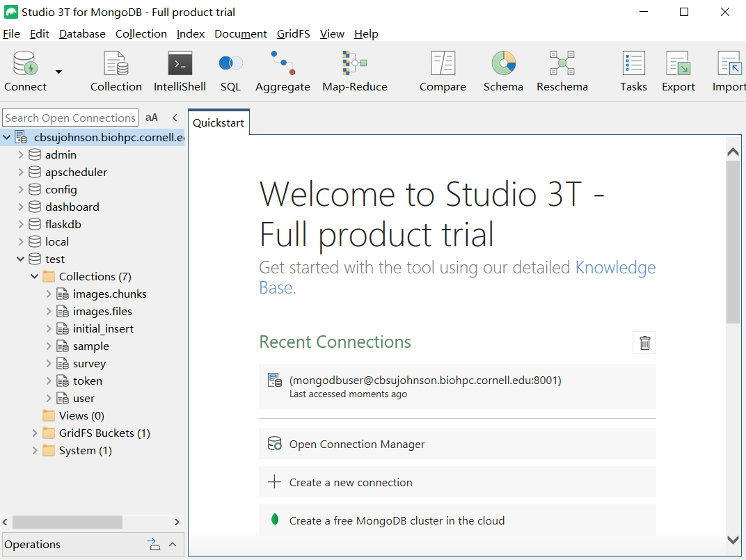
Task: Open the Edit menu
Action: (x=40, y=34)
